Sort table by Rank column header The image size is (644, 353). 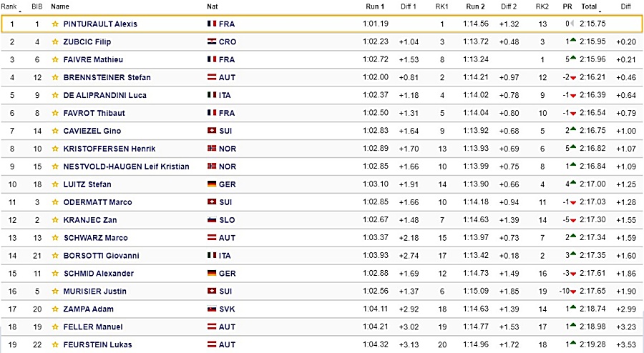coord(9,6)
